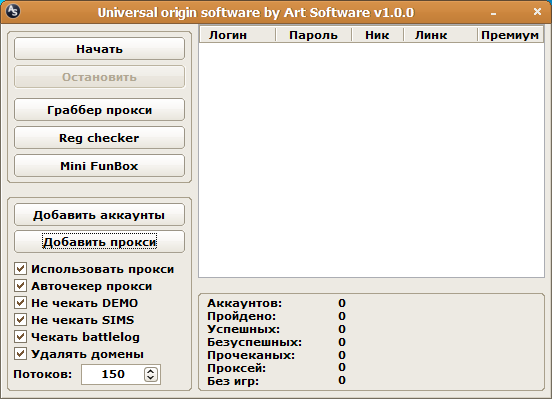Minimize the Universal origin software window
The height and width of the screenshot is (399, 552).
click(x=494, y=13)
